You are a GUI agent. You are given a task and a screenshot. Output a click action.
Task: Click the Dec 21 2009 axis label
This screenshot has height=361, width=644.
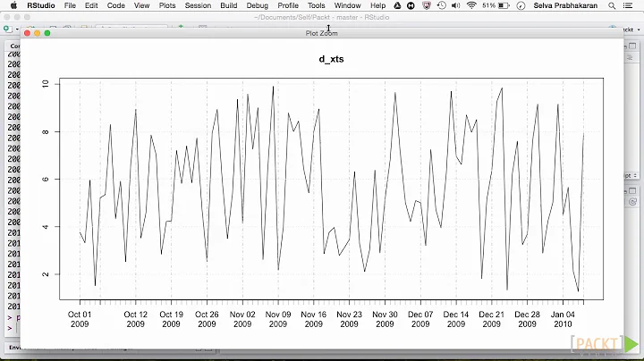(492, 319)
